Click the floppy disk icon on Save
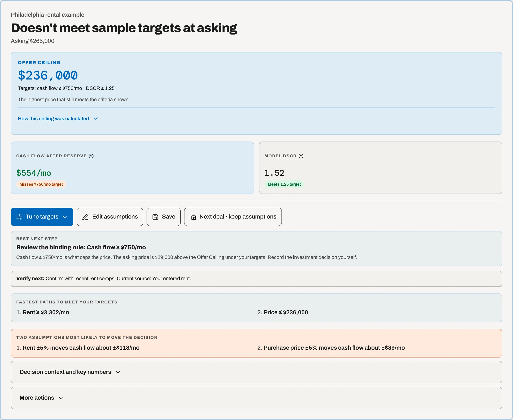This screenshot has height=420, width=513. [x=155, y=217]
